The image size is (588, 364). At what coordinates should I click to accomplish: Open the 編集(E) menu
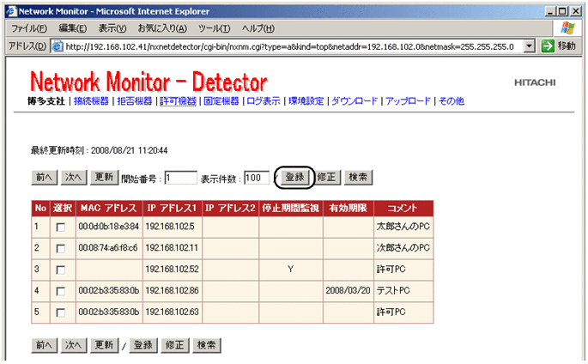(x=72, y=28)
